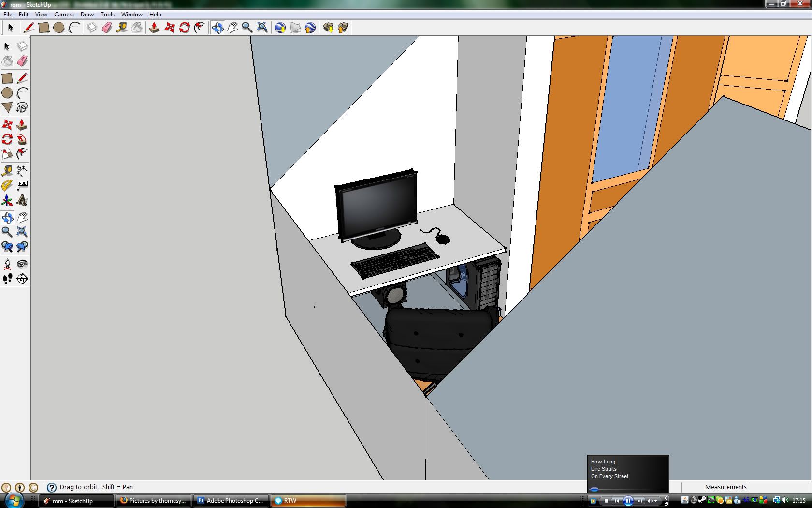Choose the Dimension tool
This screenshot has width=812, height=508.
(x=22, y=170)
